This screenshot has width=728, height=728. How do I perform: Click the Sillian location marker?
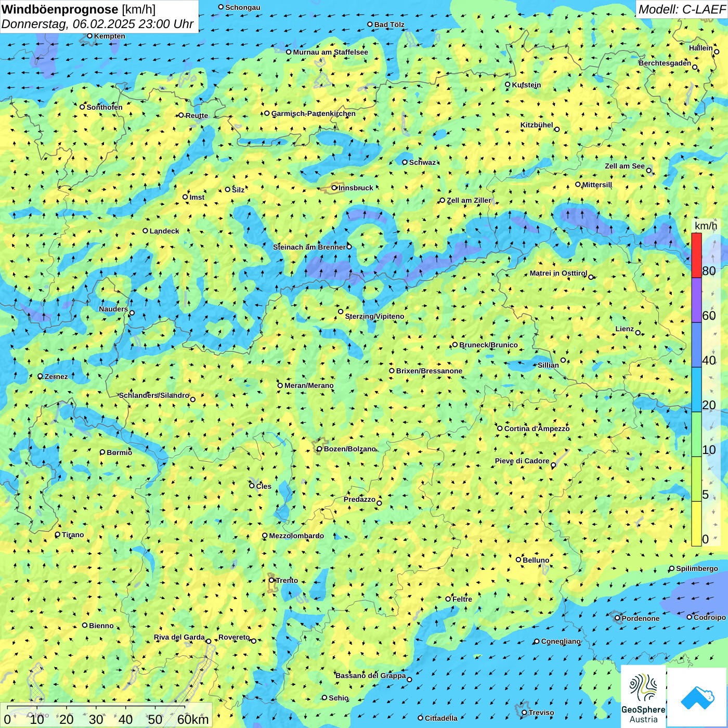pyautogui.click(x=563, y=360)
